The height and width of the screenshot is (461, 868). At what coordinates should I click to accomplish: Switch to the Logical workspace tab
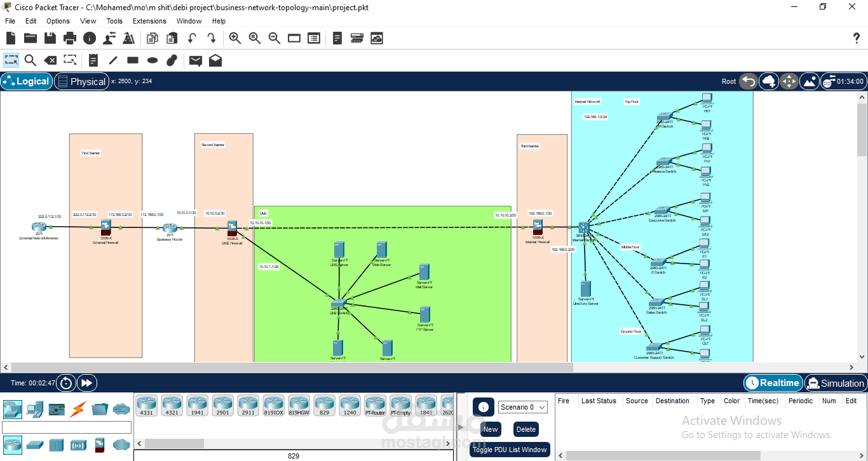coord(27,81)
